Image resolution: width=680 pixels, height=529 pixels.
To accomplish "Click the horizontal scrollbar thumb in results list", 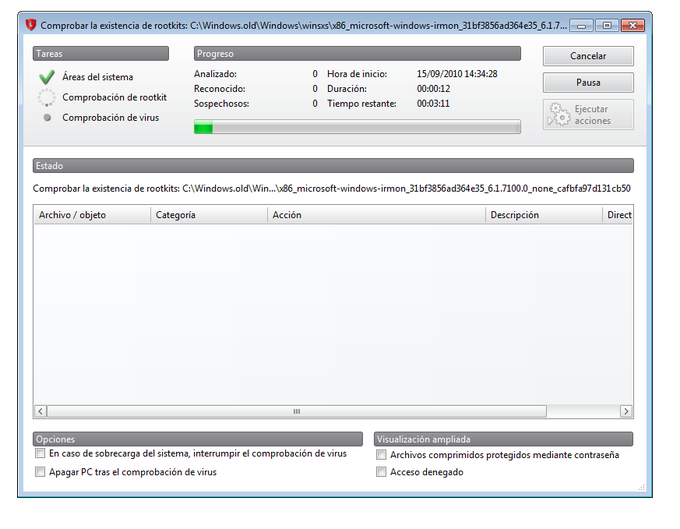I will point(297,411).
